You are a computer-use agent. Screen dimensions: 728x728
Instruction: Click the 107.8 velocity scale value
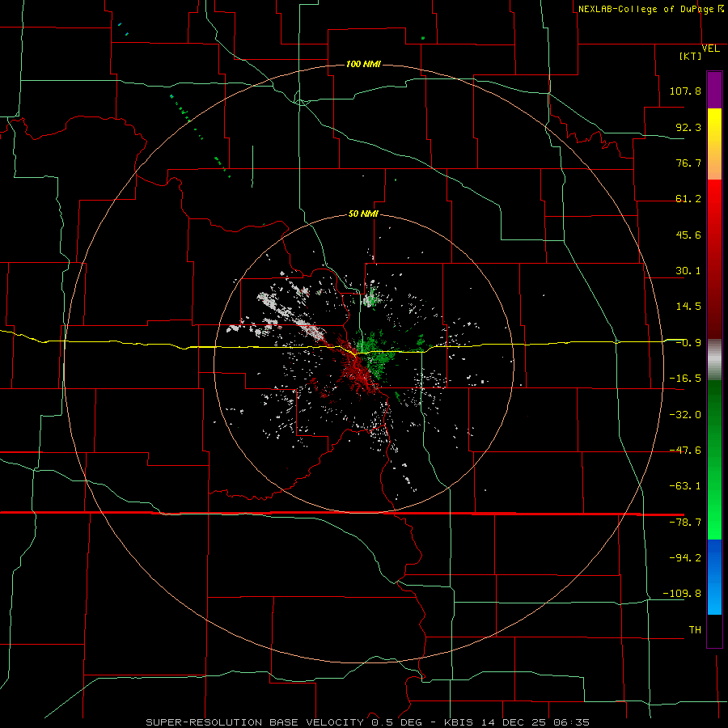point(685,91)
